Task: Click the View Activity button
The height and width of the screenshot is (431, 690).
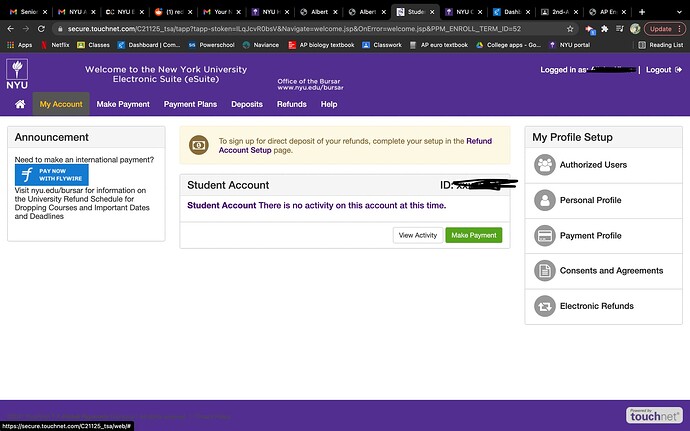Action: (418, 235)
